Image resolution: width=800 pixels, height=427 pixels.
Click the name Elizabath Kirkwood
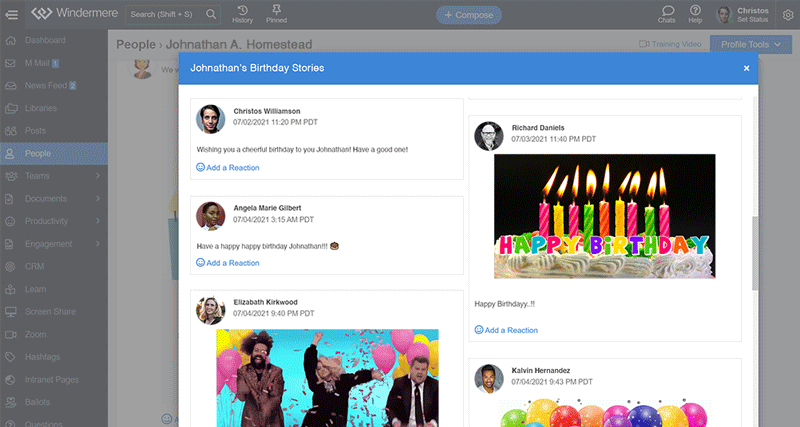pyautogui.click(x=265, y=302)
